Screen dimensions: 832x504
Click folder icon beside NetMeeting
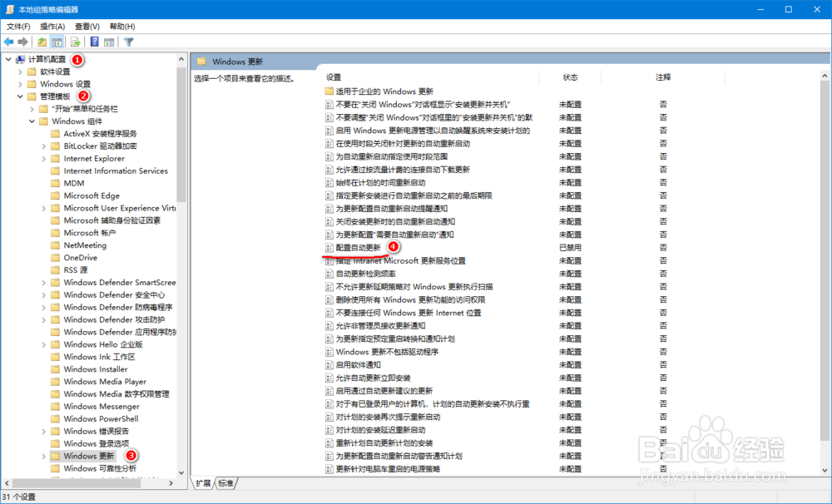point(55,245)
